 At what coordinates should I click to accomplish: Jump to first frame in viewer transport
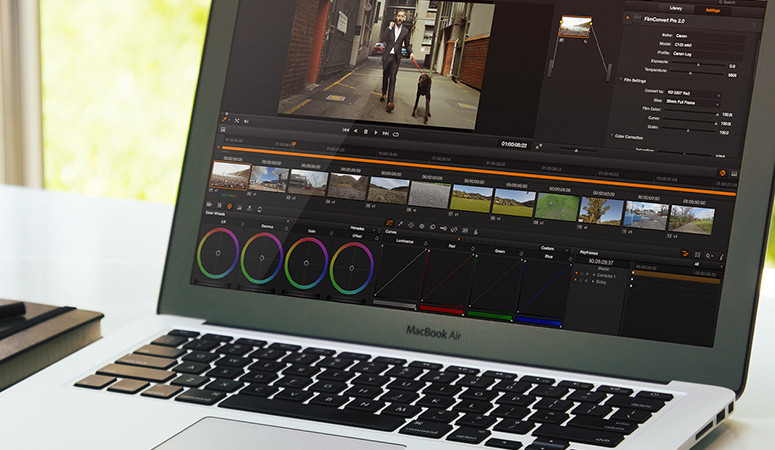point(345,131)
